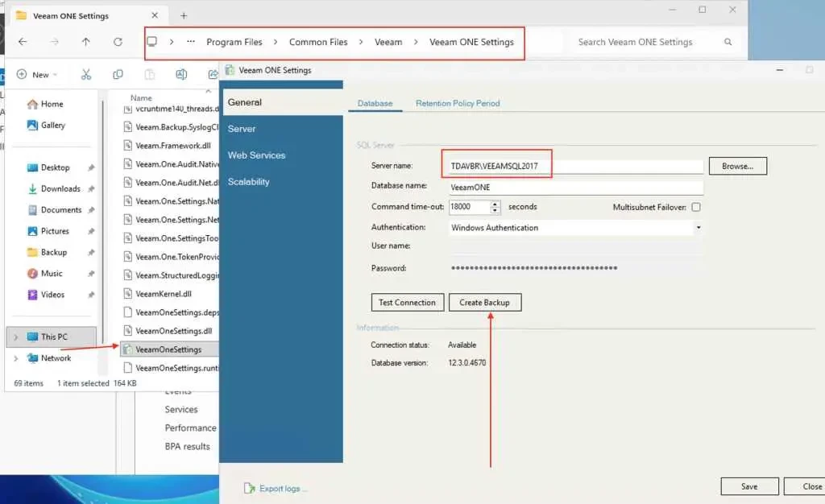The width and height of the screenshot is (825, 504).
Task: Navigate to Veeam breadcrumb folder
Action: tap(388, 42)
